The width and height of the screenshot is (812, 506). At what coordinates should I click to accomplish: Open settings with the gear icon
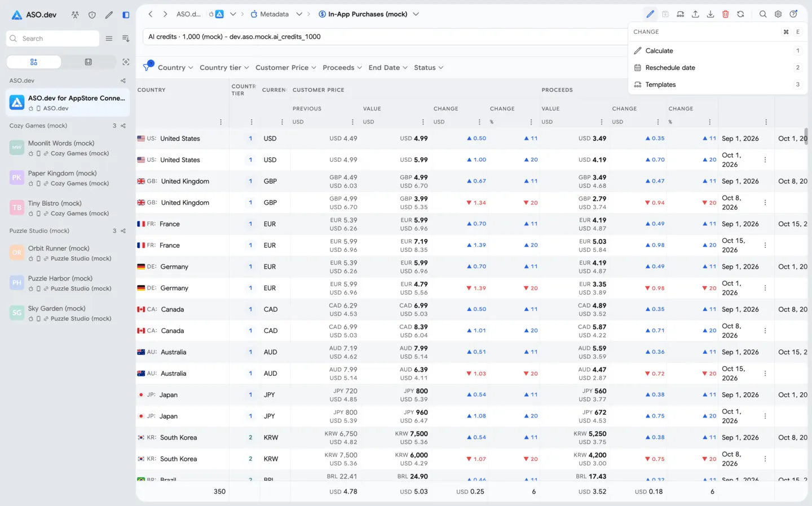click(778, 14)
